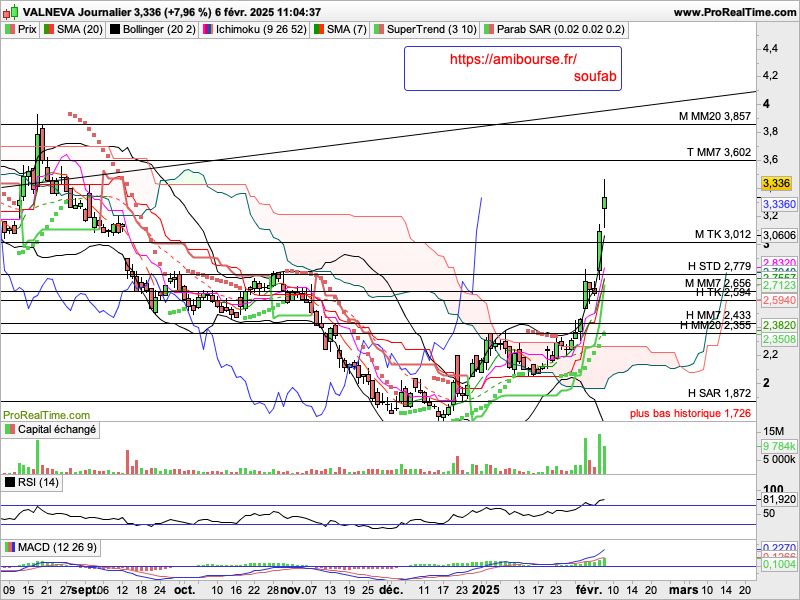Open Parab SAR (0.02 0.02 0.2) label

[561, 30]
